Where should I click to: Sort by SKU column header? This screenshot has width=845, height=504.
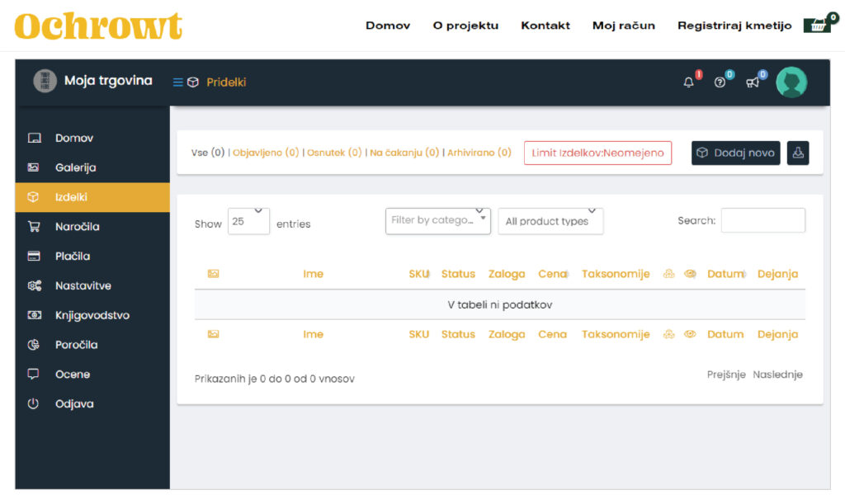click(x=418, y=274)
